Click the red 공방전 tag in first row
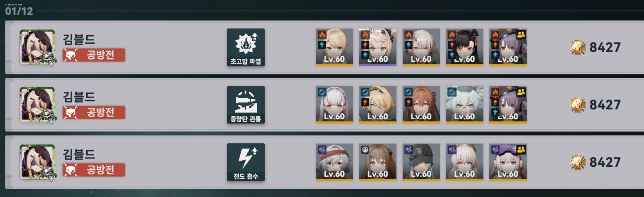The height and width of the screenshot is (197, 644). [94, 55]
